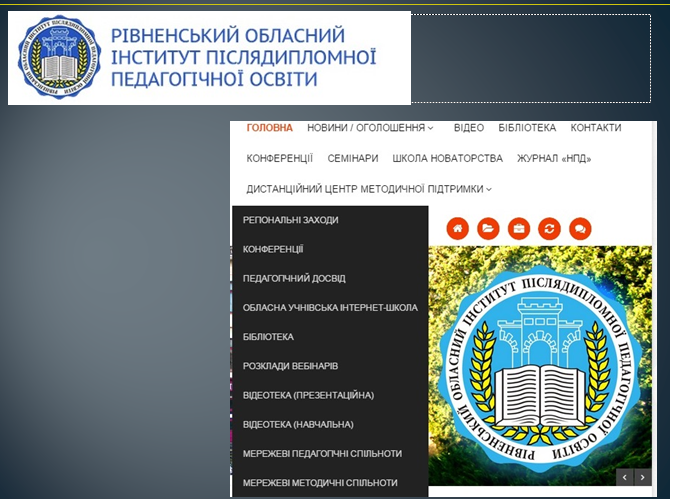
Task: Select ВІДЕОТЕКА (НАВЧАЛЬНА) entry
Action: click(298, 424)
